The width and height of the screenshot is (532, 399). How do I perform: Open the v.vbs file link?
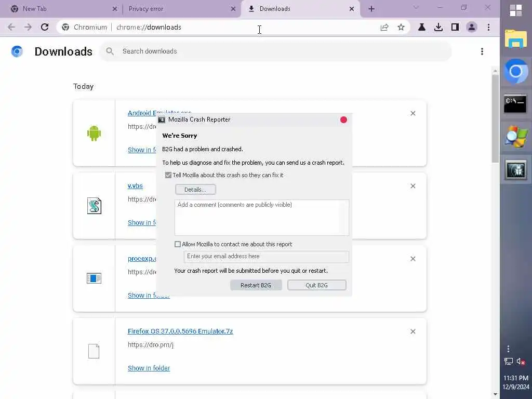coord(135,186)
